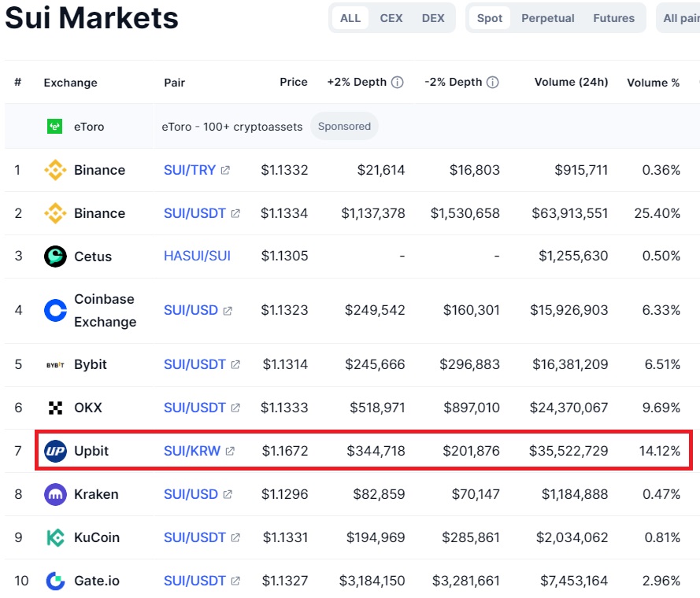Select the DEX filter option
The height and width of the screenshot is (598, 700).
click(x=433, y=18)
